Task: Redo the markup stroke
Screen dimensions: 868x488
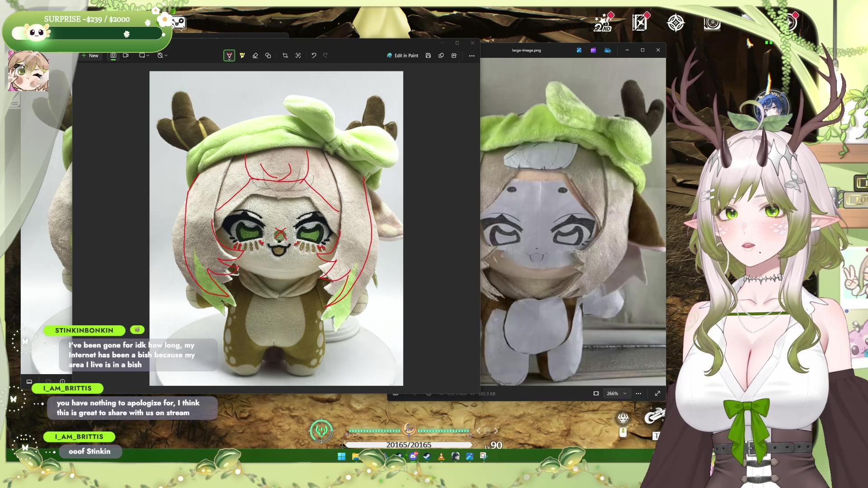Action: pos(325,56)
